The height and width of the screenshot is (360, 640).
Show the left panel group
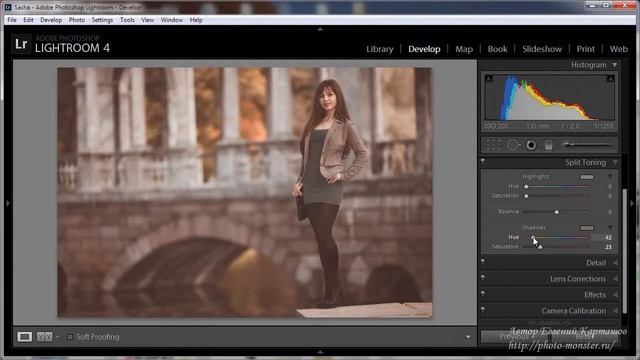(x=7, y=203)
